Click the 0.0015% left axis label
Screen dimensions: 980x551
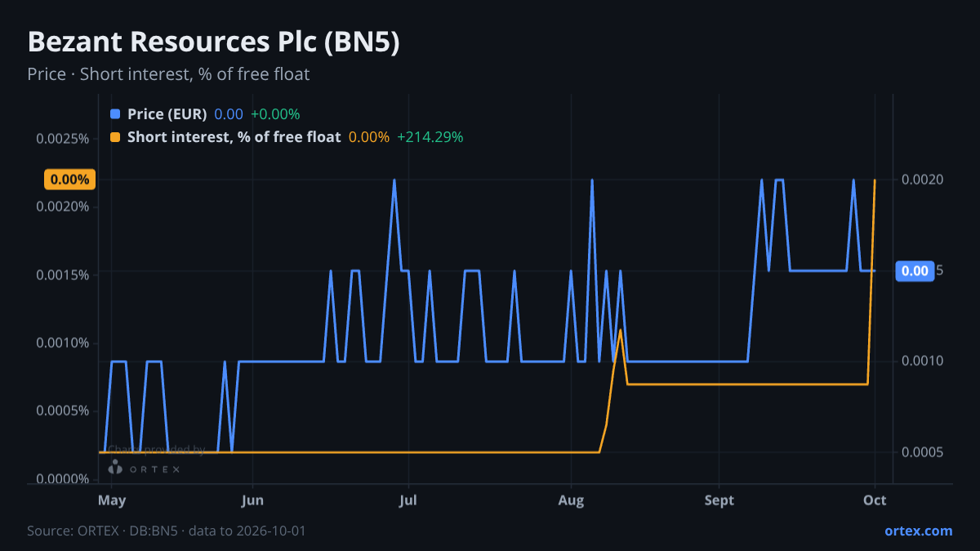pyautogui.click(x=62, y=274)
